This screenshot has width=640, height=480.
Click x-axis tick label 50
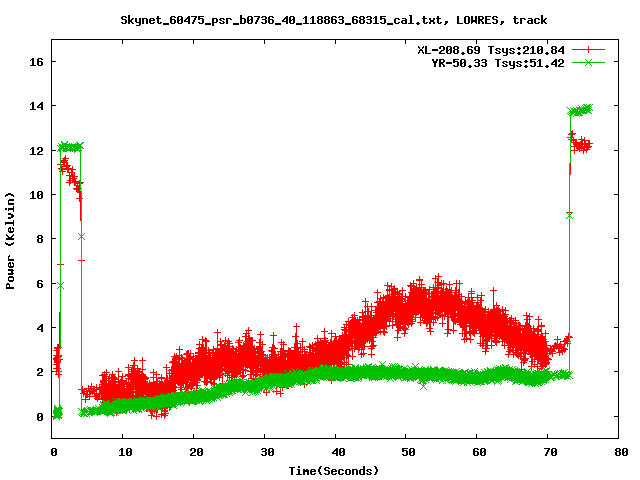tap(408, 452)
